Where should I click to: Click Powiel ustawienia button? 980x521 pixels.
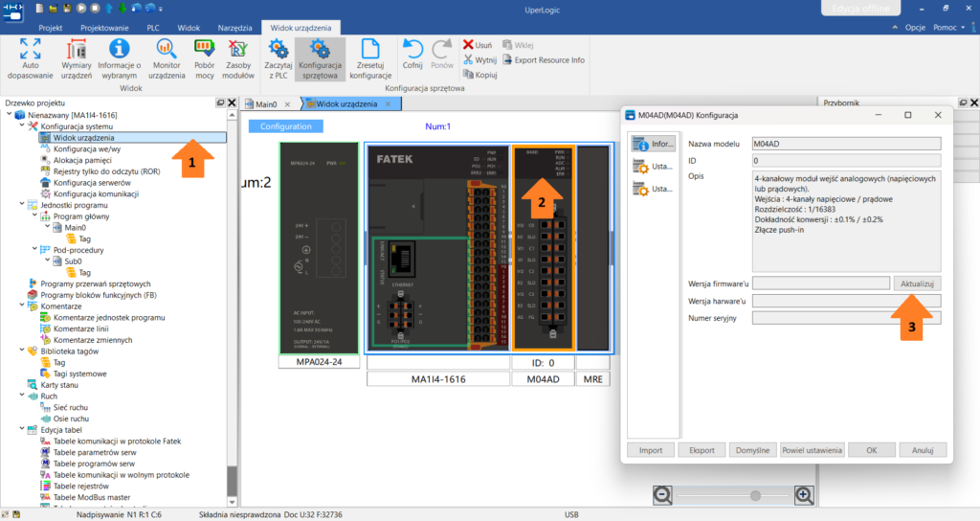tap(812, 450)
